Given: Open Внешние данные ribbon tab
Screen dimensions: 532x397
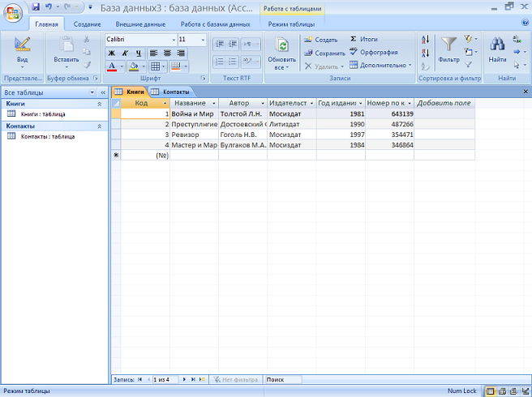Looking at the screenshot, I should coord(140,24).
